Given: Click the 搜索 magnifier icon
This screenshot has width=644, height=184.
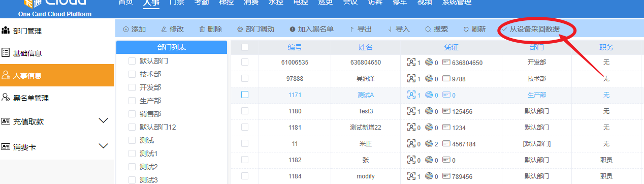Looking at the screenshot, I should click(428, 29).
